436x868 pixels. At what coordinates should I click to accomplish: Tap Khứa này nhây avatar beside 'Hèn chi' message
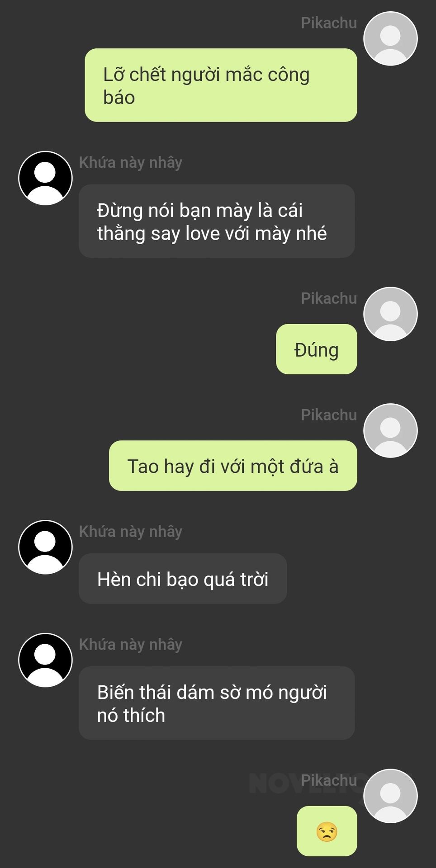click(45, 547)
